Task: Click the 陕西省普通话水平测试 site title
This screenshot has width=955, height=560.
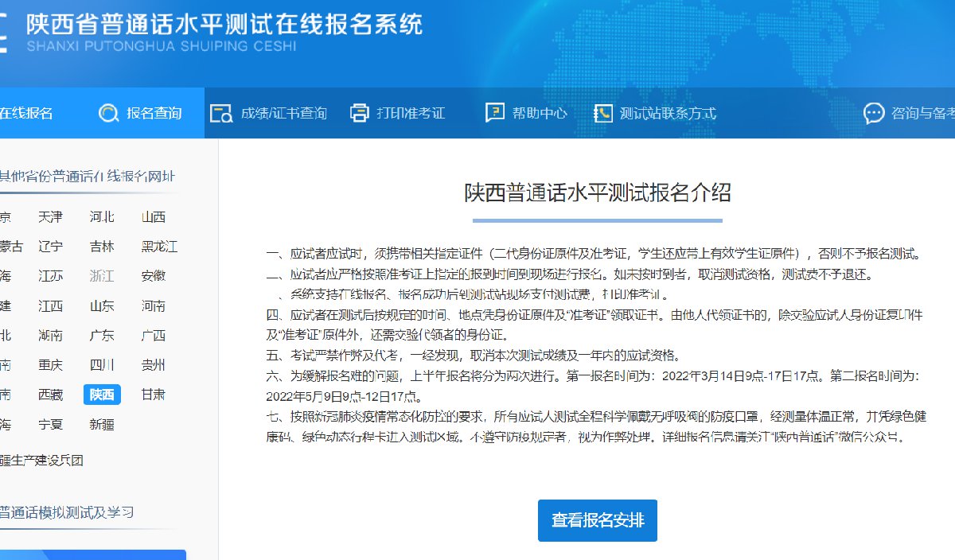Action: click(x=224, y=24)
